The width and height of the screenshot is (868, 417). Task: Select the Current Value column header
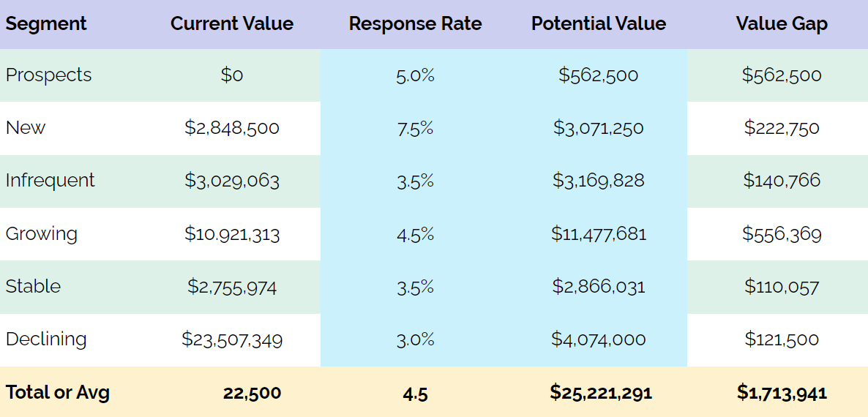pyautogui.click(x=232, y=24)
